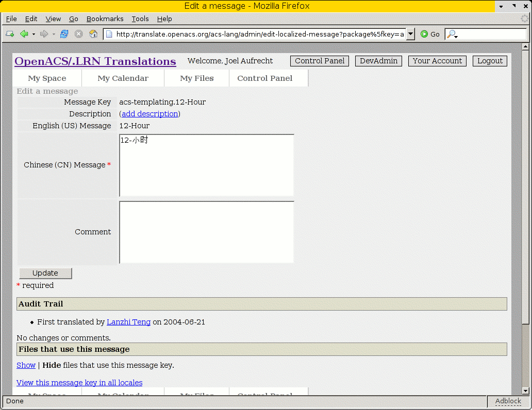Switch to the My Calendar tab
The height and width of the screenshot is (410, 532).
123,78
